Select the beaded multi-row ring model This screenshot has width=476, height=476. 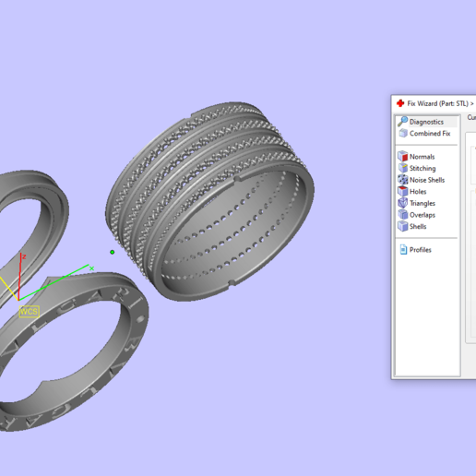click(x=209, y=201)
